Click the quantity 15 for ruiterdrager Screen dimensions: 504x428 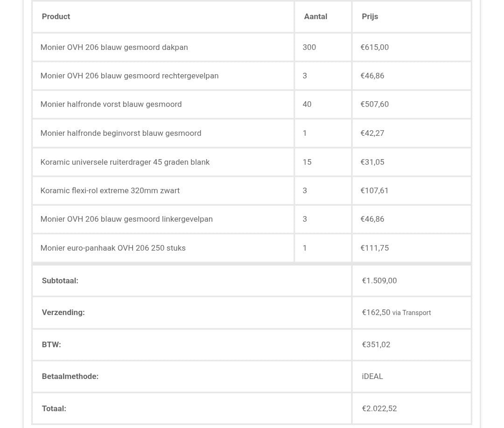coord(307,162)
